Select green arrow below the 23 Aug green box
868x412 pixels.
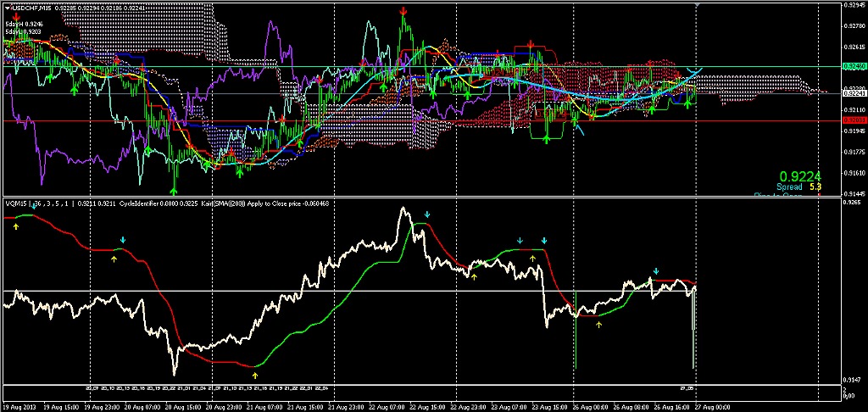click(x=547, y=140)
